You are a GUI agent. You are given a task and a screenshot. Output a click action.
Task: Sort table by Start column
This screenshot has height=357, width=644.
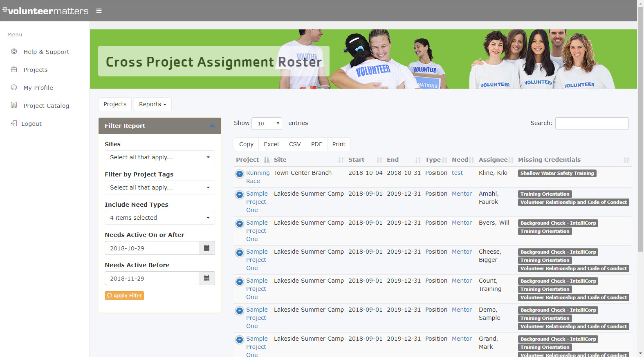tap(365, 160)
